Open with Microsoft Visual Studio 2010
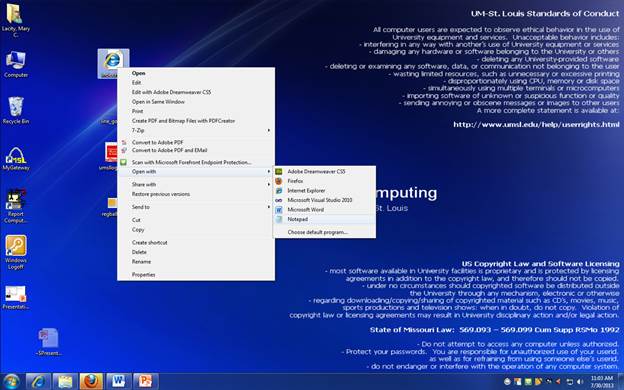 [324, 200]
